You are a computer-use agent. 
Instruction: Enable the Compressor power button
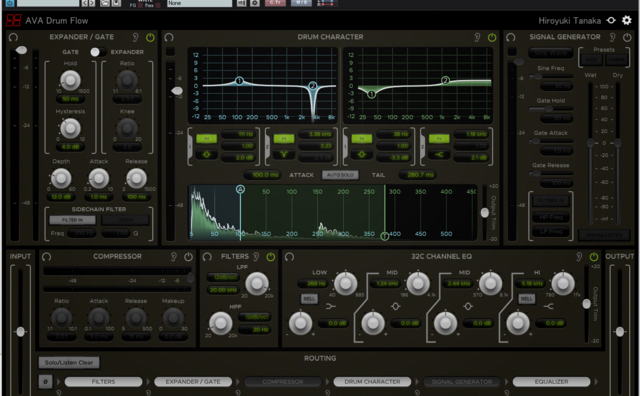(x=188, y=257)
